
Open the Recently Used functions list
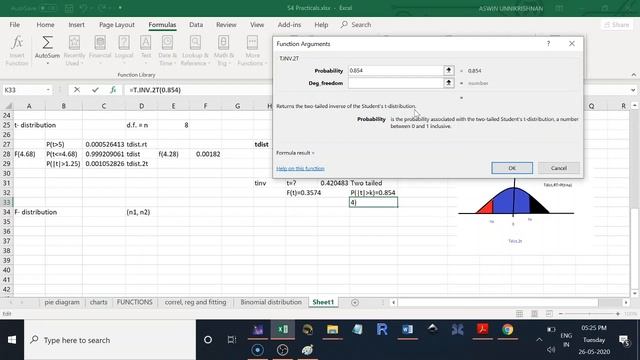pyautogui.click(x=74, y=51)
